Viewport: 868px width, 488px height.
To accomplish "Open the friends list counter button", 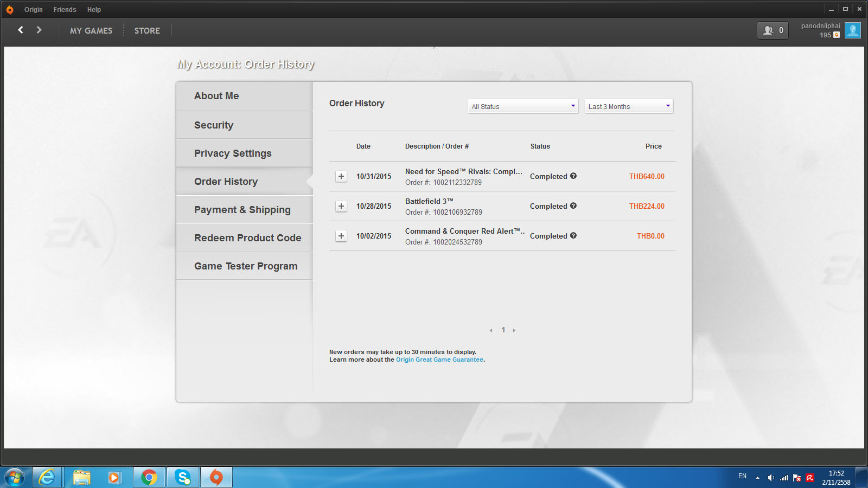I will (x=773, y=30).
